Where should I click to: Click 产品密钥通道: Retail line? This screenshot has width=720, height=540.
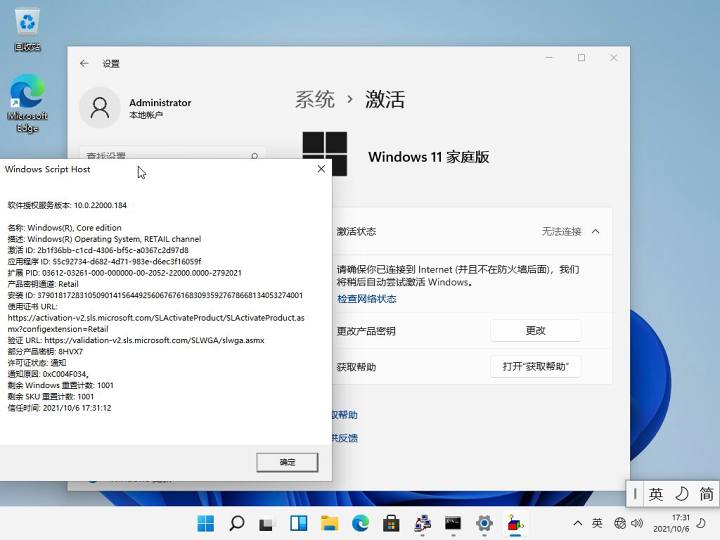[43, 284]
